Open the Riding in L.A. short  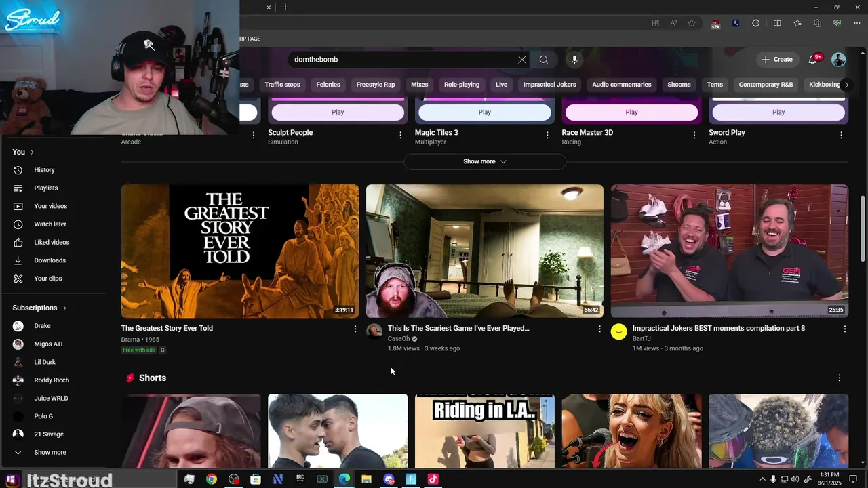tap(485, 431)
